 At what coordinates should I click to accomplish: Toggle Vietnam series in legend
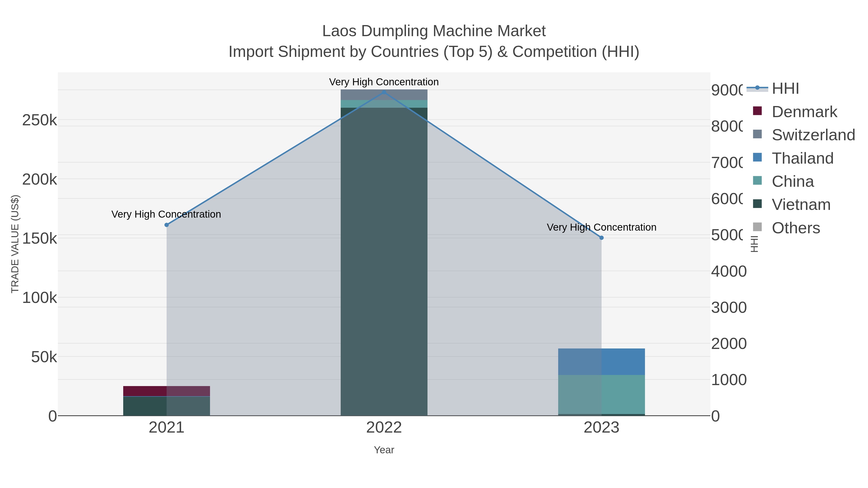(x=792, y=205)
